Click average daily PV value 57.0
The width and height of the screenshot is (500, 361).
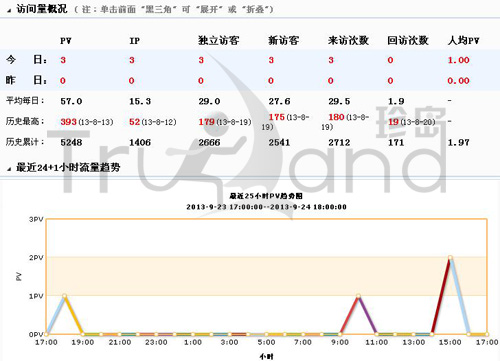tap(71, 101)
